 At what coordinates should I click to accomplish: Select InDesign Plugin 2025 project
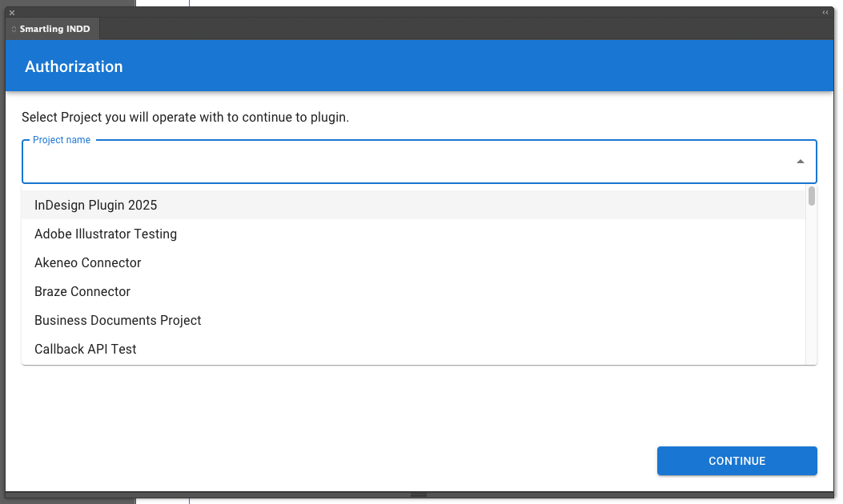pyautogui.click(x=413, y=205)
